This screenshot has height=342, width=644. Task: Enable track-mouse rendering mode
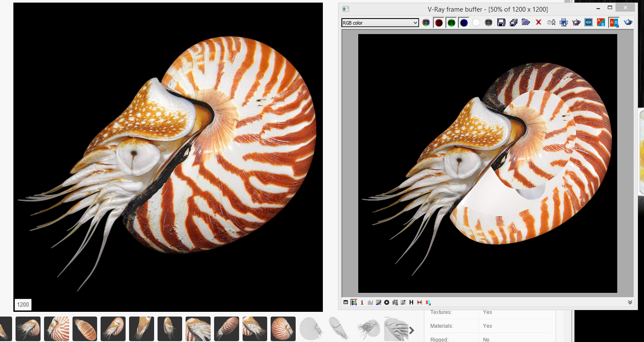point(564,22)
